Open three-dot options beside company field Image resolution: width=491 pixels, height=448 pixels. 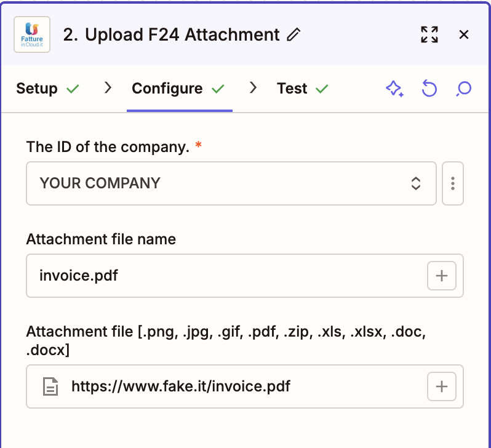[453, 183]
